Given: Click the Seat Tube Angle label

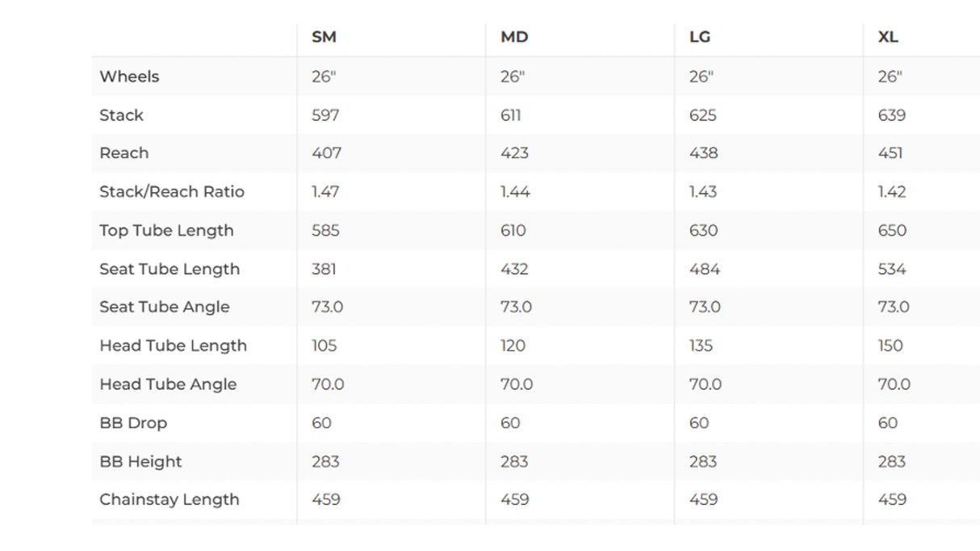Looking at the screenshot, I should pos(164,307).
